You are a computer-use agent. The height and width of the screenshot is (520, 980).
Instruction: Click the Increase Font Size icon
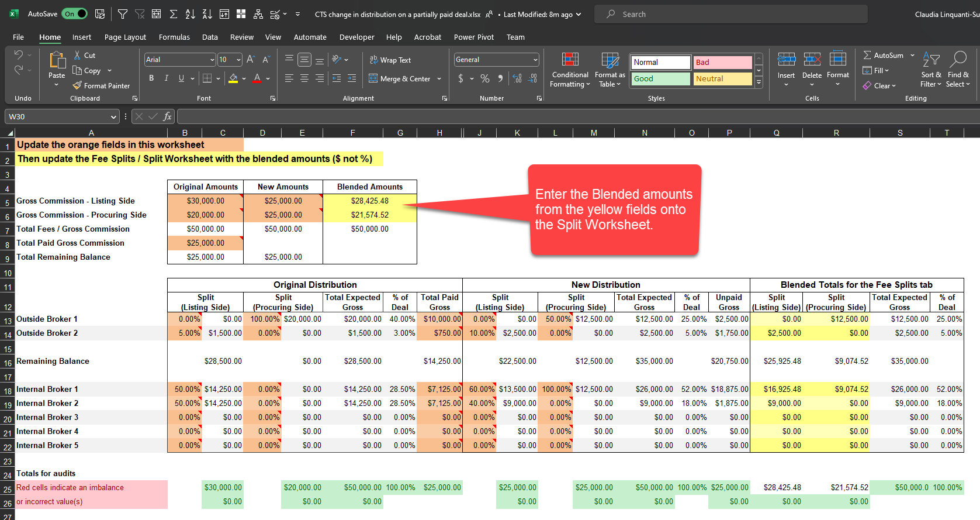click(251, 59)
